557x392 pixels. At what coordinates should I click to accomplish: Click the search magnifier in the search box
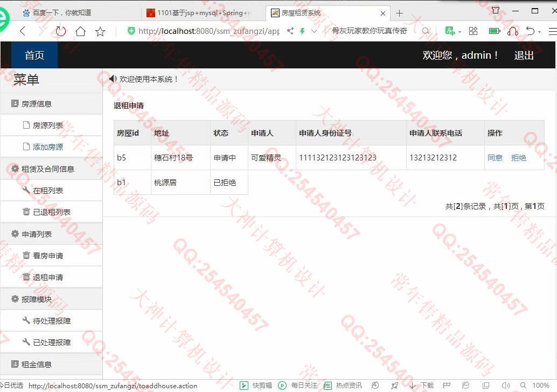[426, 31]
